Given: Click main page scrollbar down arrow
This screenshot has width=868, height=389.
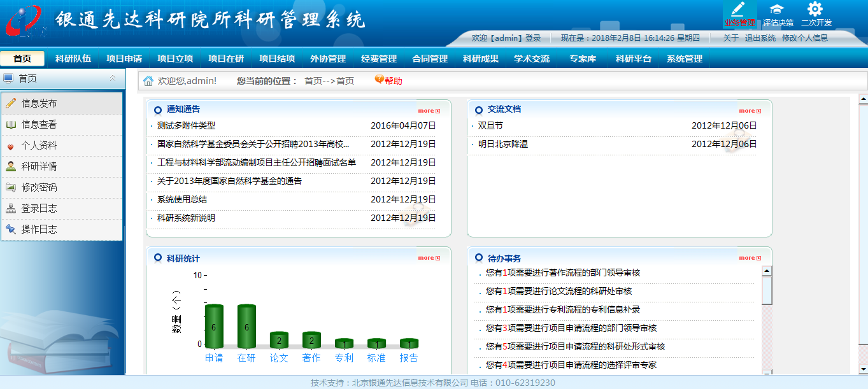Looking at the screenshot, I should (x=864, y=369).
